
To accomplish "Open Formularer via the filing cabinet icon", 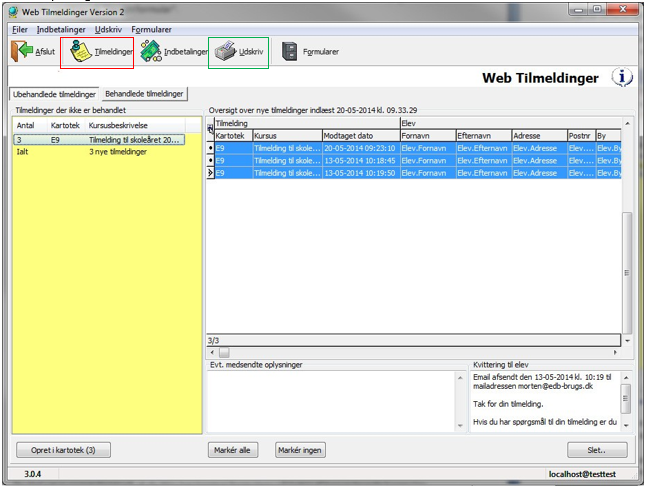I will click(x=290, y=52).
